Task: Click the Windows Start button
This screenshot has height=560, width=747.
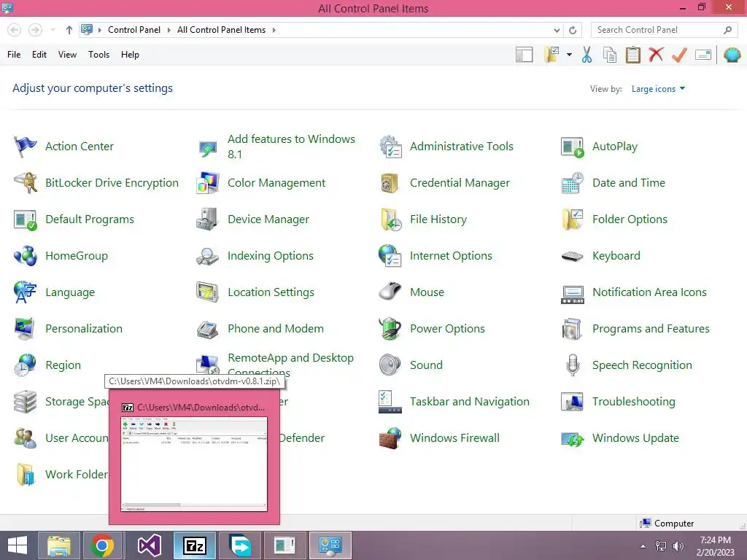Action: point(18,545)
